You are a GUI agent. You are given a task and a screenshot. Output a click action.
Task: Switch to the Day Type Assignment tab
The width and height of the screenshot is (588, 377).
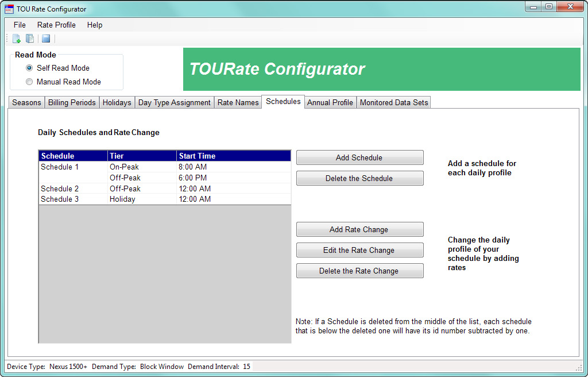click(175, 102)
